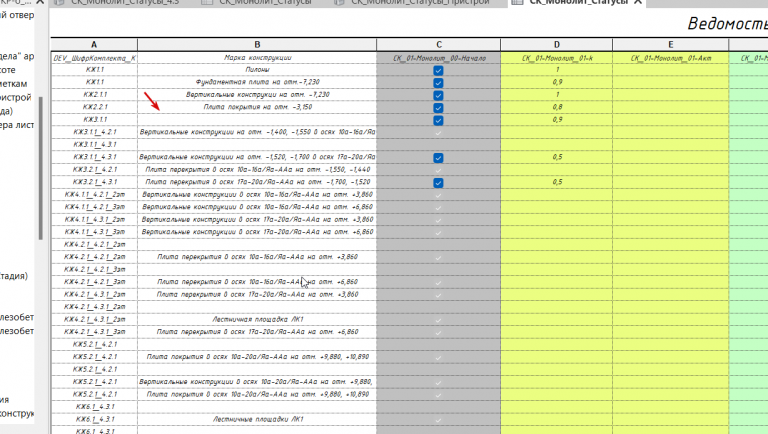The image size is (768, 434).
Task: Select column header E
Action: tap(671, 45)
